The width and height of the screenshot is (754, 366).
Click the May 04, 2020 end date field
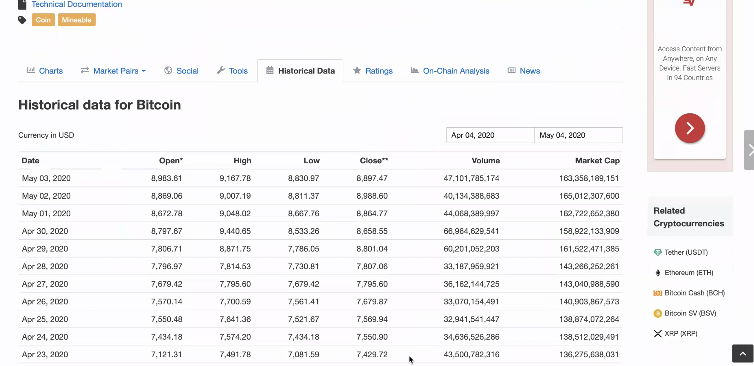coord(578,135)
